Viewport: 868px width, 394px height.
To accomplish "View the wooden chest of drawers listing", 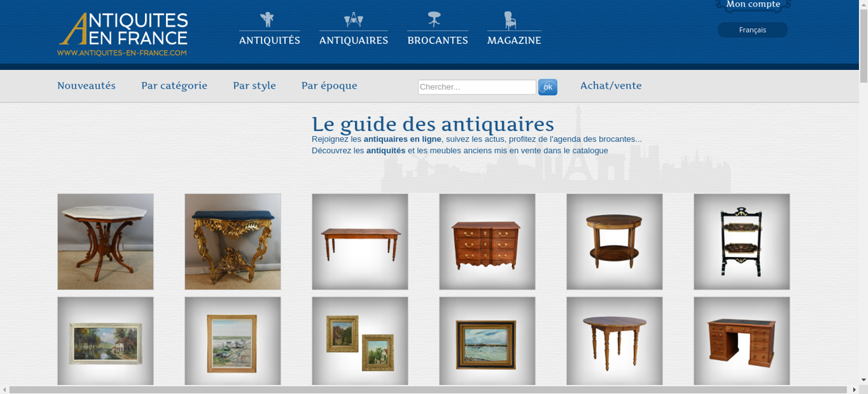I will [x=487, y=242].
